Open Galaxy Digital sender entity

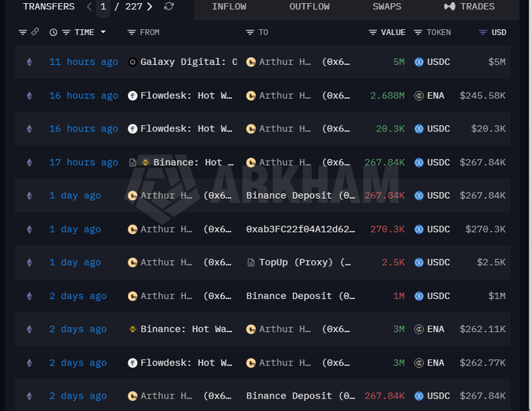[x=188, y=62]
